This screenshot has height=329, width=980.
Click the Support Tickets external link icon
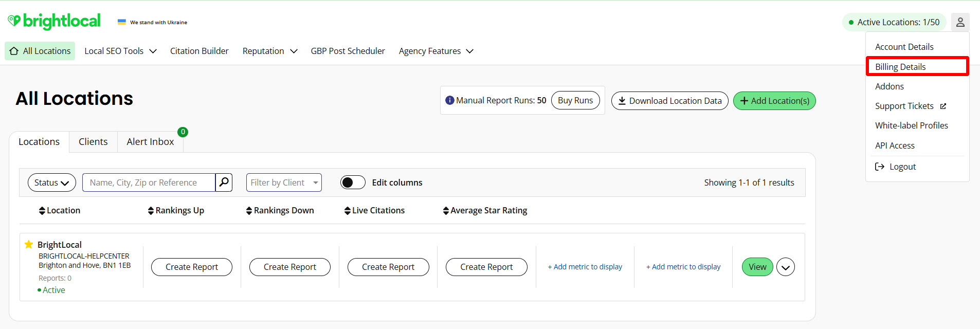pyautogui.click(x=943, y=106)
